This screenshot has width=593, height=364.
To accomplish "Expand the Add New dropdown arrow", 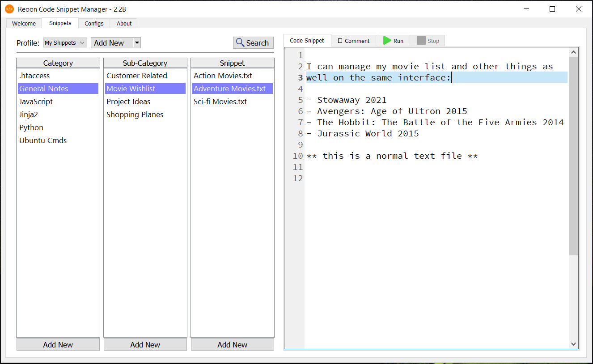I will [137, 43].
